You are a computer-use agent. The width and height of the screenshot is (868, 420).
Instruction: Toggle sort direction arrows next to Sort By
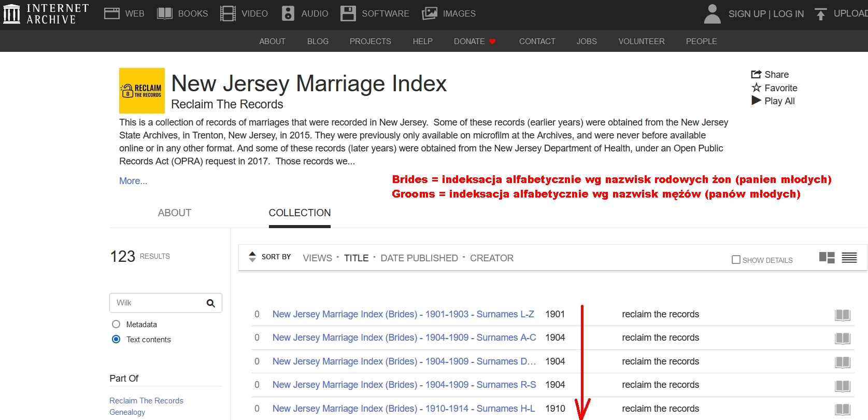click(252, 257)
